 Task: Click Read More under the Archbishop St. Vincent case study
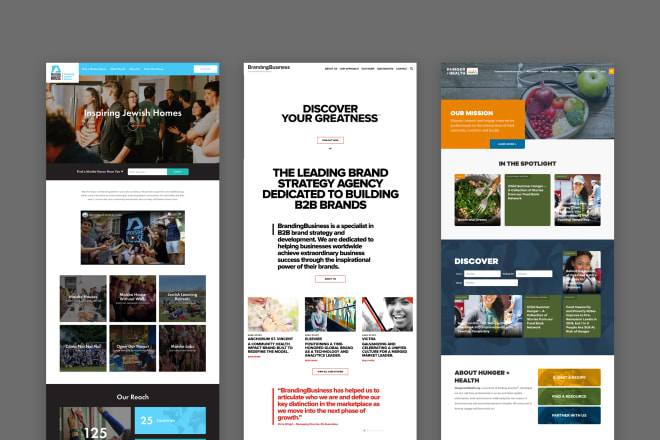(254, 357)
